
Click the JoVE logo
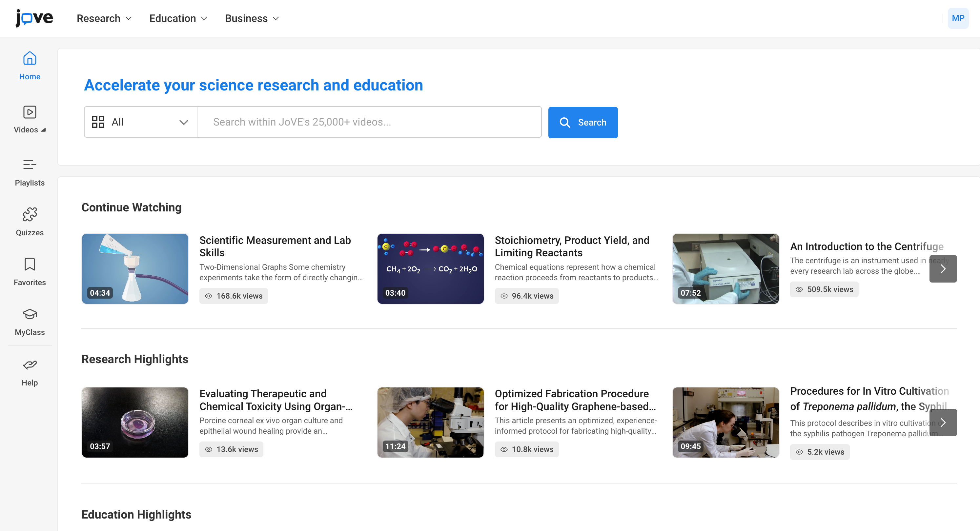coord(34,18)
